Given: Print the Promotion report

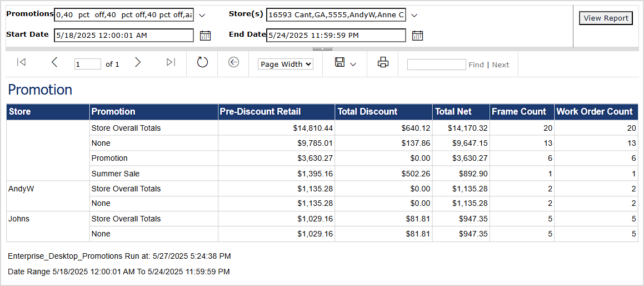Looking at the screenshot, I should coord(383,62).
